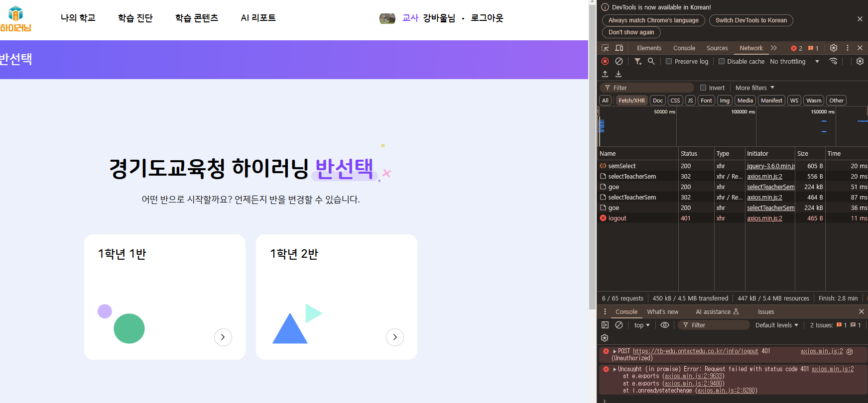
Task: Tick the Invert filter checkbox
Action: coord(703,88)
